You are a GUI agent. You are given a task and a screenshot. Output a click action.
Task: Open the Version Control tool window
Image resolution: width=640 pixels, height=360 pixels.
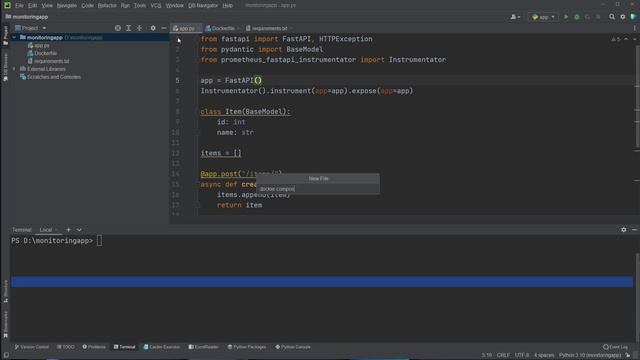coord(31,347)
